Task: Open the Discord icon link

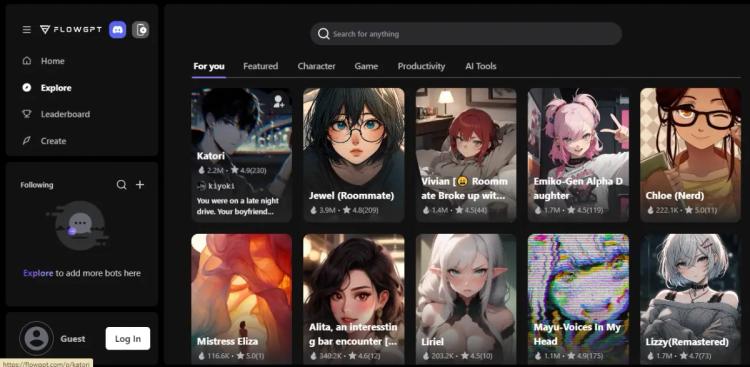Action: pyautogui.click(x=118, y=30)
